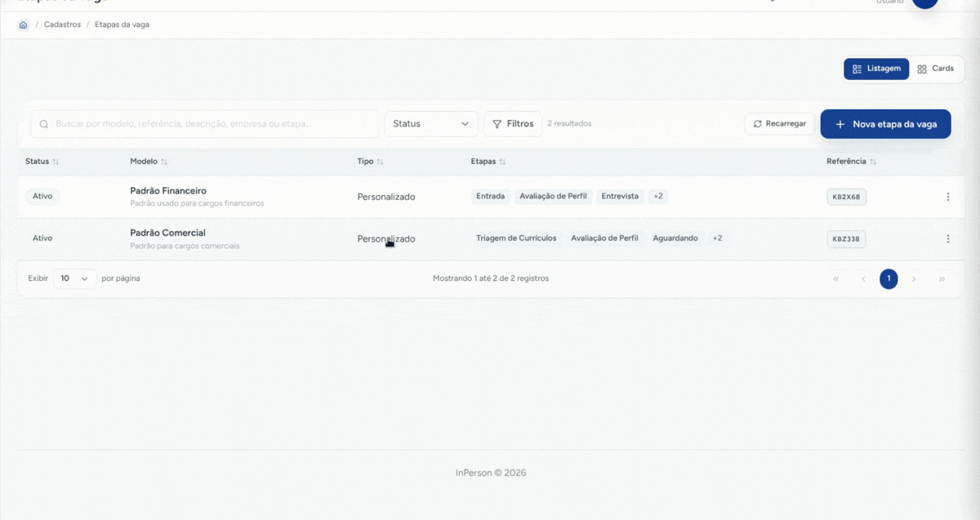Screen dimensions: 980x520
Task: Switch to Listagem view
Action: pos(876,69)
